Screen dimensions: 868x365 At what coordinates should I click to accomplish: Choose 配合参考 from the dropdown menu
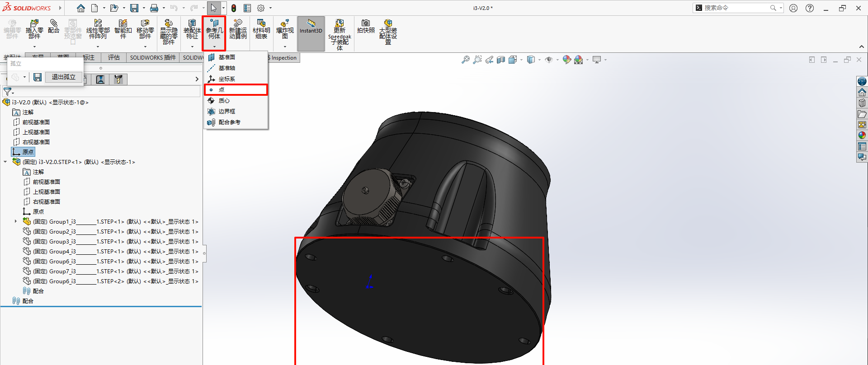[x=236, y=122]
